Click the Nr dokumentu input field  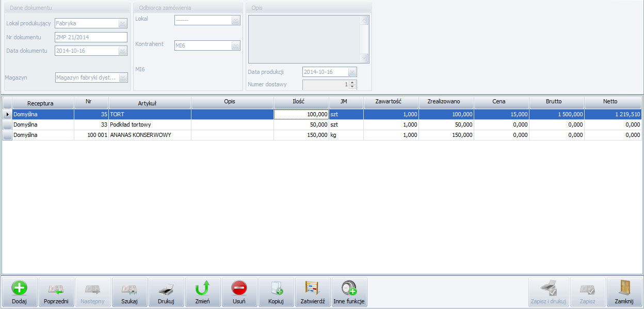[x=90, y=37]
